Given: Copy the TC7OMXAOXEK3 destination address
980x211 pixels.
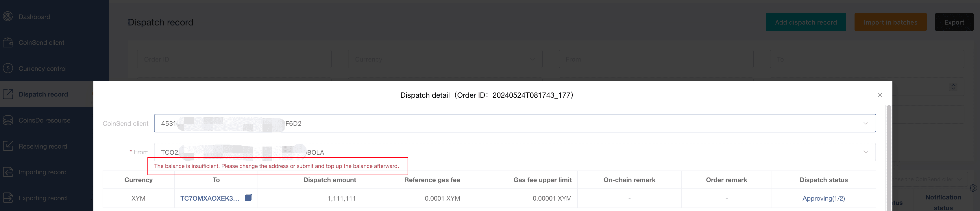Looking at the screenshot, I should click(248, 197).
